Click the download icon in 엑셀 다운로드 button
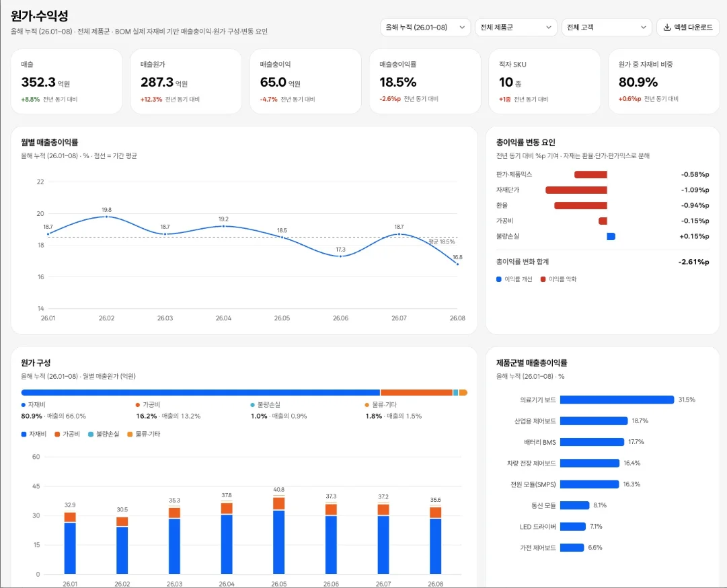This screenshot has width=727, height=588. pos(666,28)
